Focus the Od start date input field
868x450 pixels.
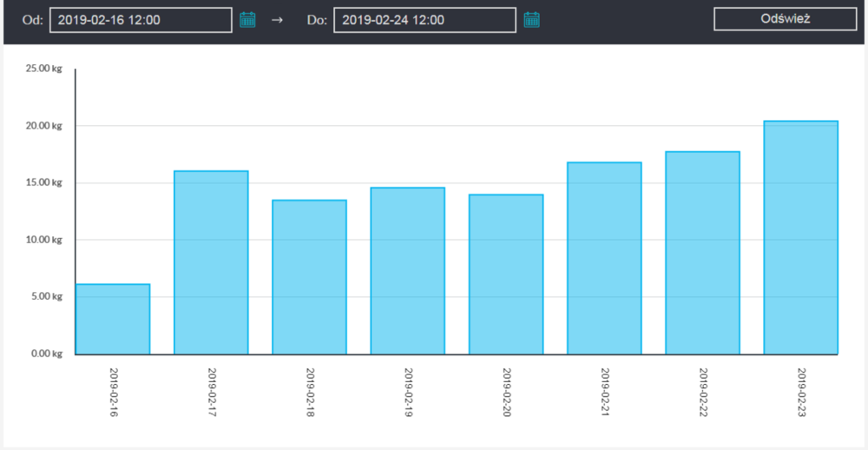[141, 20]
